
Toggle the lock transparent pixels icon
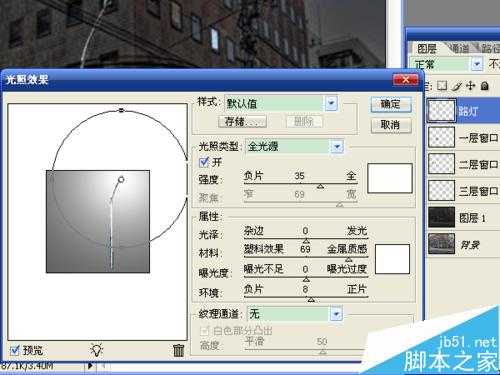click(442, 86)
